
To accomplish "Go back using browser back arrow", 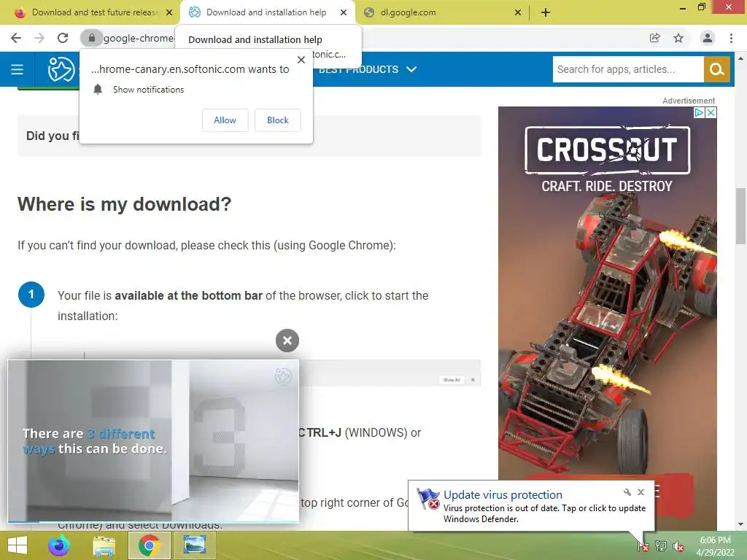I will pyautogui.click(x=16, y=38).
